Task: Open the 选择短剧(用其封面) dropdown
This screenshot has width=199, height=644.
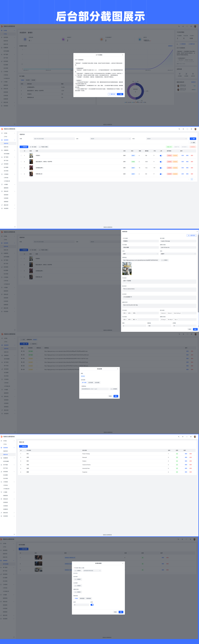Action: pyautogui.click(x=92, y=570)
